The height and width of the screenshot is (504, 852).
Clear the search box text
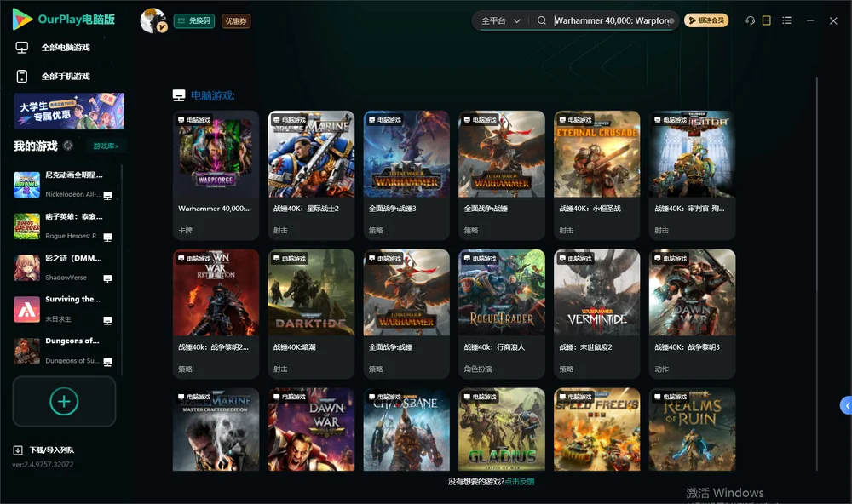pyautogui.click(x=671, y=20)
